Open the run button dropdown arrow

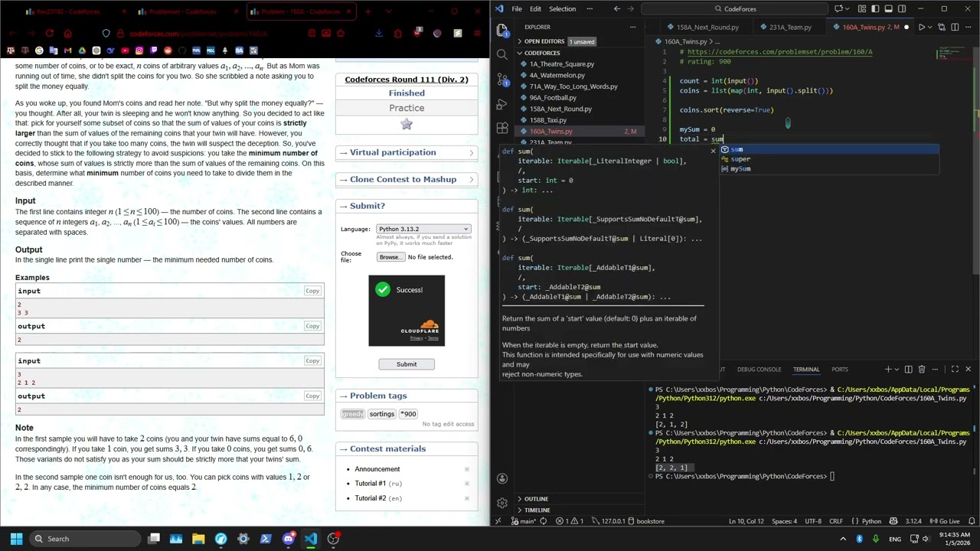click(x=932, y=27)
